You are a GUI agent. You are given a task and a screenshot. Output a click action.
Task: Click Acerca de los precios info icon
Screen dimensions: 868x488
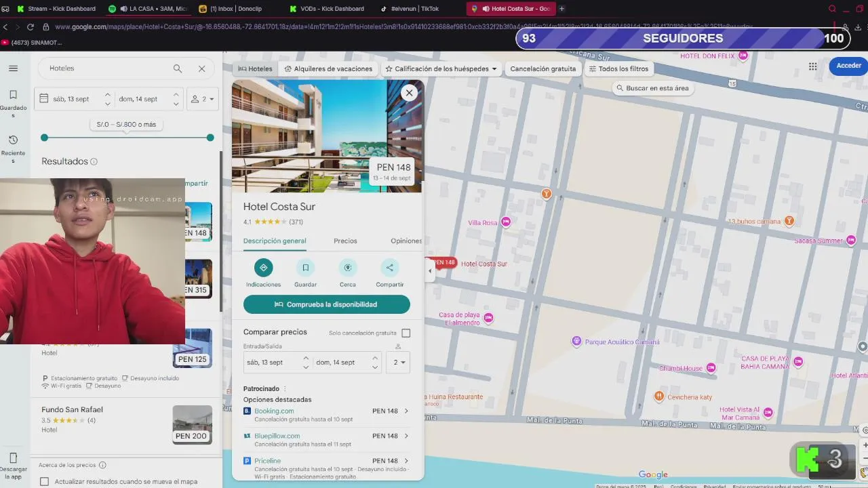(102, 465)
